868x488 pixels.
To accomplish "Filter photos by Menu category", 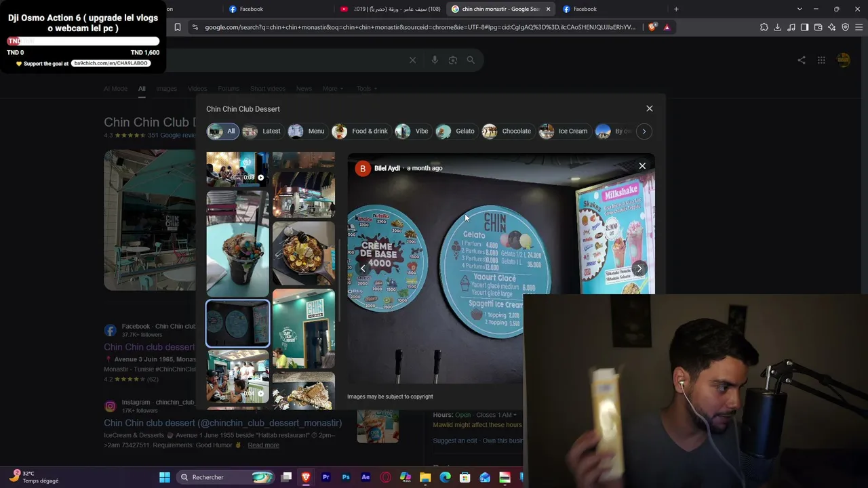I will coord(307,131).
